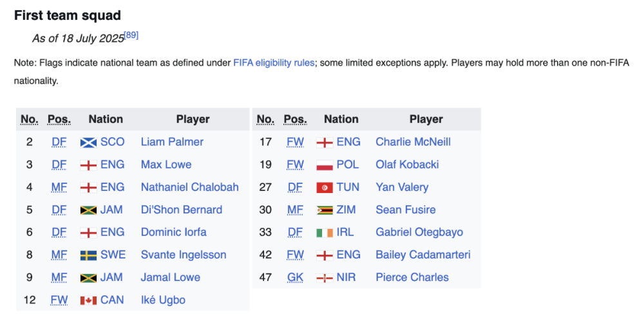This screenshot has height=319, width=644.
Task: Click the Poland flag beside Olaf Kobacki
Action: click(325, 165)
